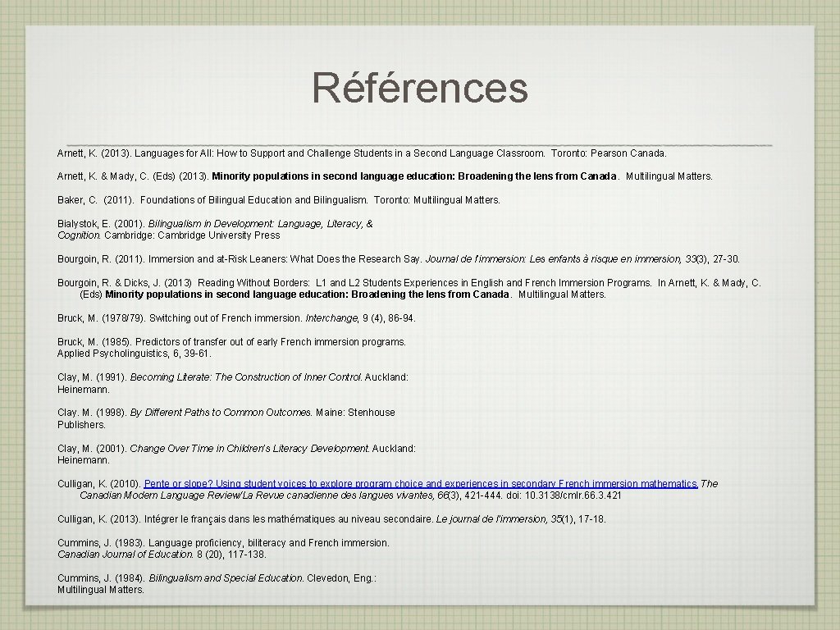Select the Clay, M. (1998) By Different Paths reference
The height and width of the screenshot is (630, 840).
coord(226,418)
